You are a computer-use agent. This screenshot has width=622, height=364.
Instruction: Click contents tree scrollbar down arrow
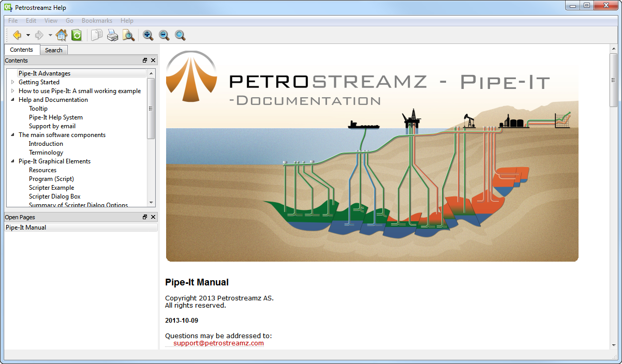[x=151, y=203]
